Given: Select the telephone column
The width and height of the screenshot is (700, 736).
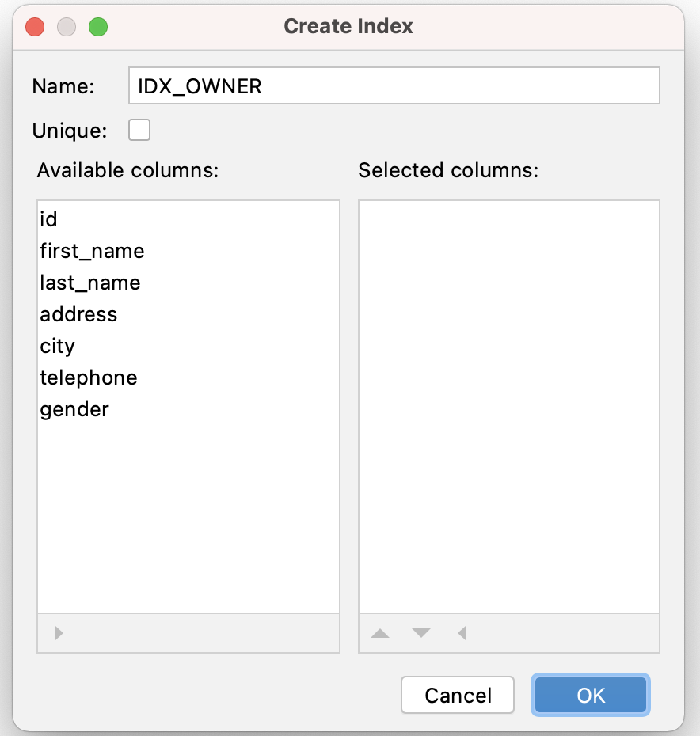Looking at the screenshot, I should (x=188, y=377).
